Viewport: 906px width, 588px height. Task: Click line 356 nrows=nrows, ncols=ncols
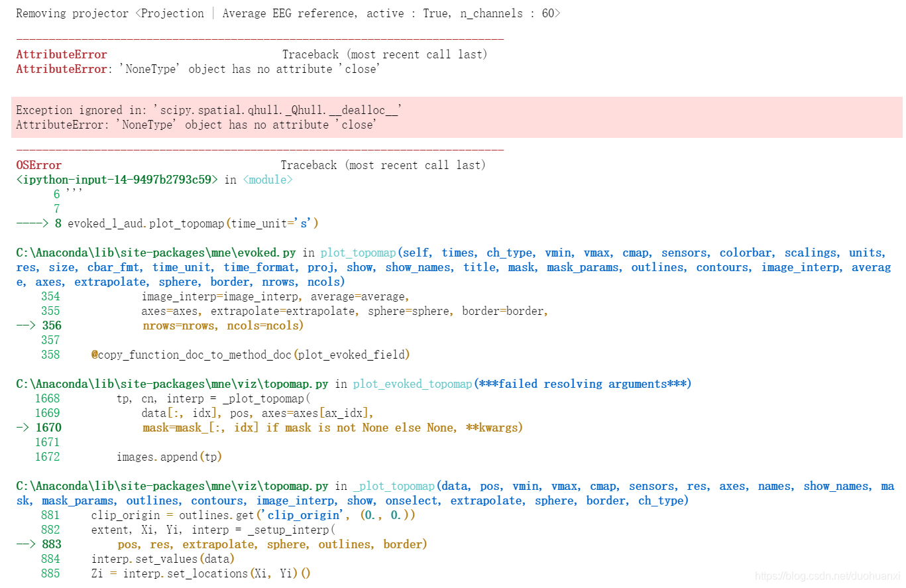[223, 325]
